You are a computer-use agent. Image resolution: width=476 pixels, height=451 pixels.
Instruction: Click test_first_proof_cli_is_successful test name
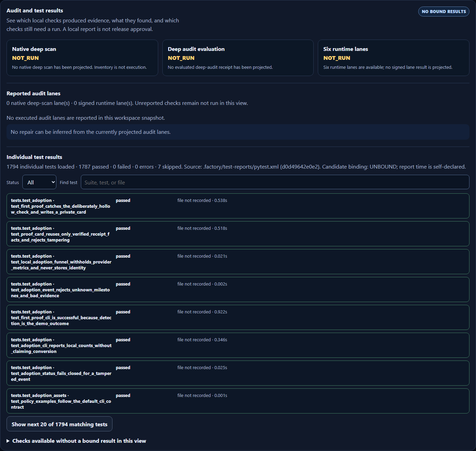click(61, 318)
